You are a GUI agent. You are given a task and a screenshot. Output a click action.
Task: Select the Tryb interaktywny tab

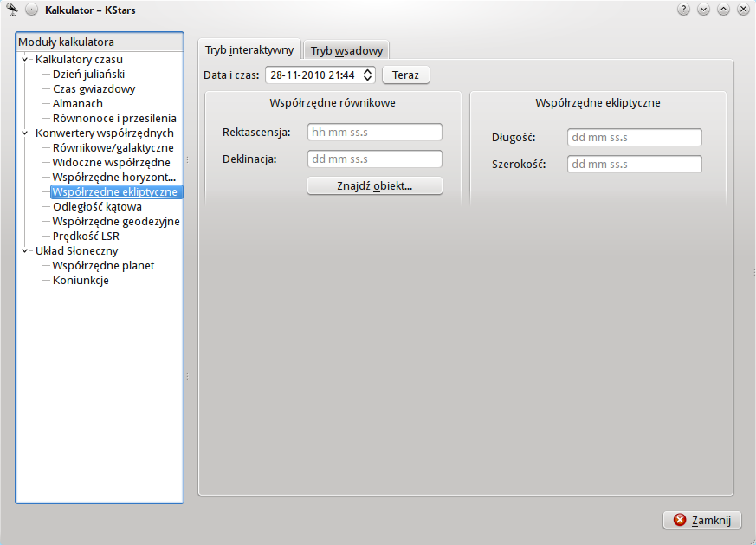pyautogui.click(x=249, y=50)
